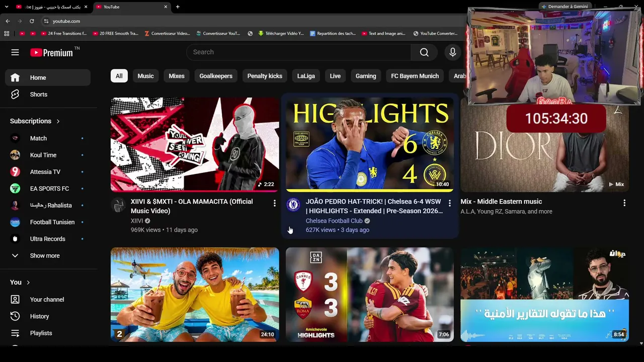This screenshot has height=362, width=644.
Task: Click the youtube.com address bar
Action: point(252,21)
